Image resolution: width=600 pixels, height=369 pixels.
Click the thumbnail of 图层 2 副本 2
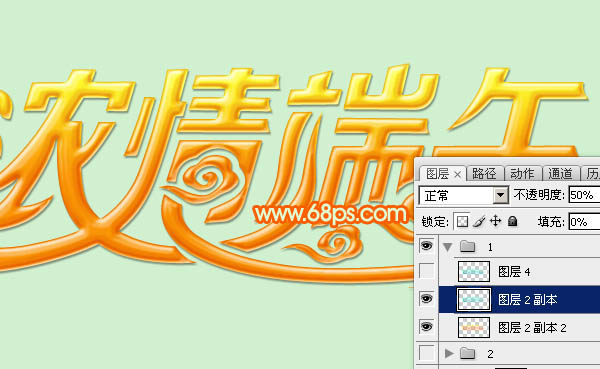[474, 328]
